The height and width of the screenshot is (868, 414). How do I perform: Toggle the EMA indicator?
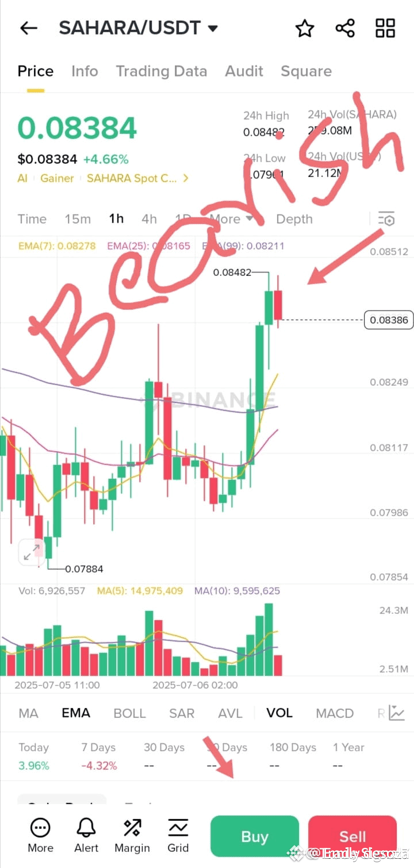click(76, 713)
